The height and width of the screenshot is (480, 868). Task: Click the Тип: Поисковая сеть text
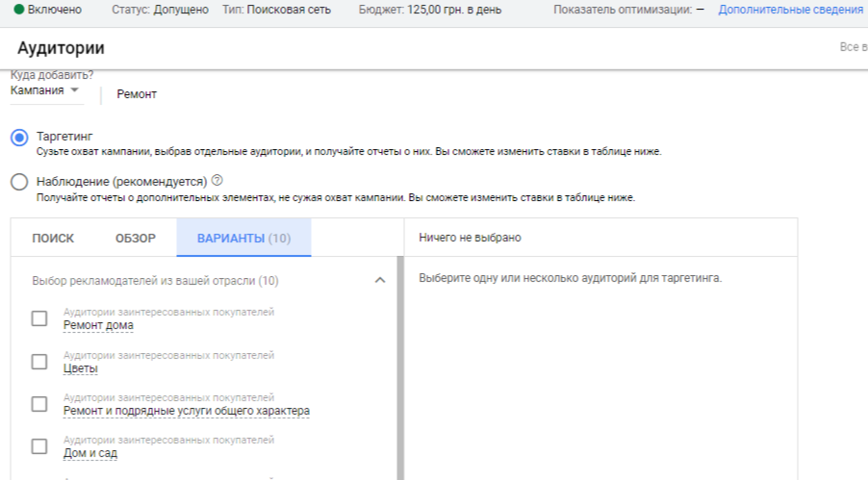[277, 10]
